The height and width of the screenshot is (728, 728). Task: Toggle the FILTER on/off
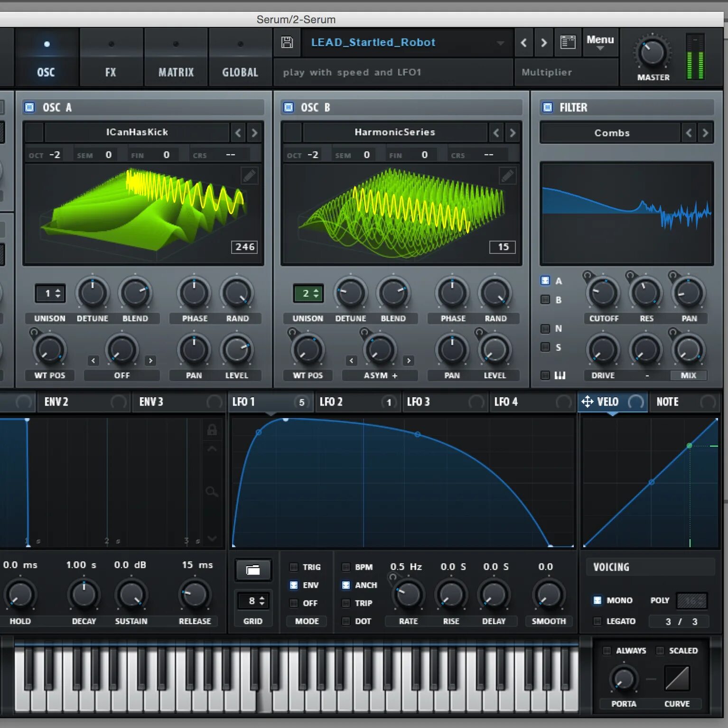[547, 107]
